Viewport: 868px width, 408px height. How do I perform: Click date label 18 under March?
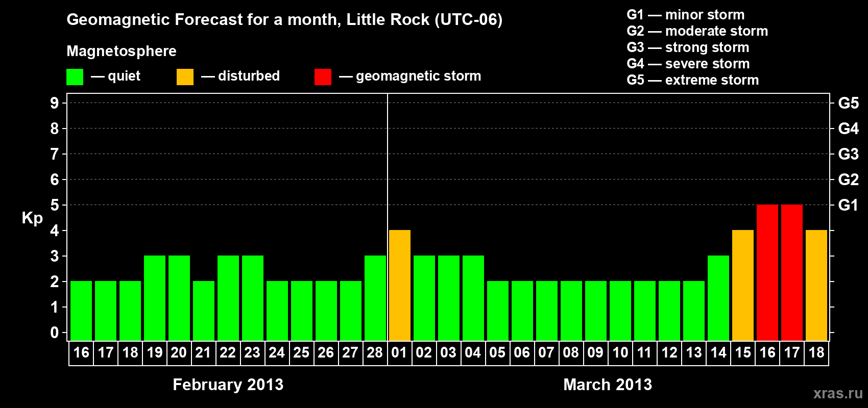click(816, 352)
